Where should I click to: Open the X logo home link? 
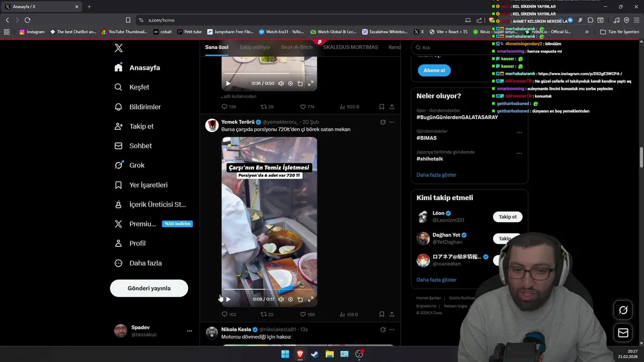[118, 48]
